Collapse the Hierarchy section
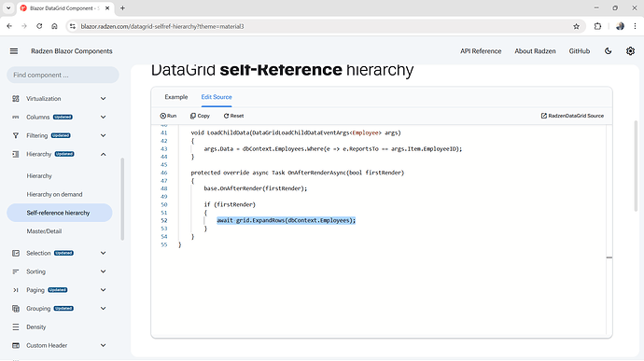The height and width of the screenshot is (361, 644). [x=103, y=154]
